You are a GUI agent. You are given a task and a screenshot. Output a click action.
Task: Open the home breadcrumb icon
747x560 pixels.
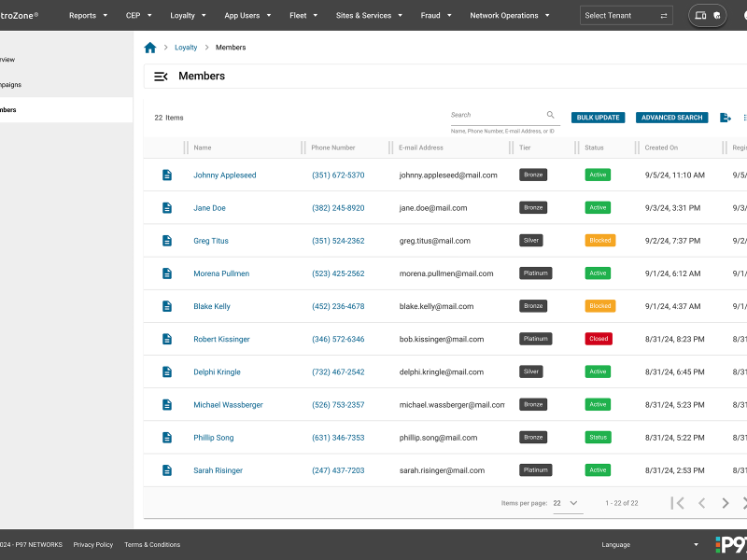pos(148,47)
